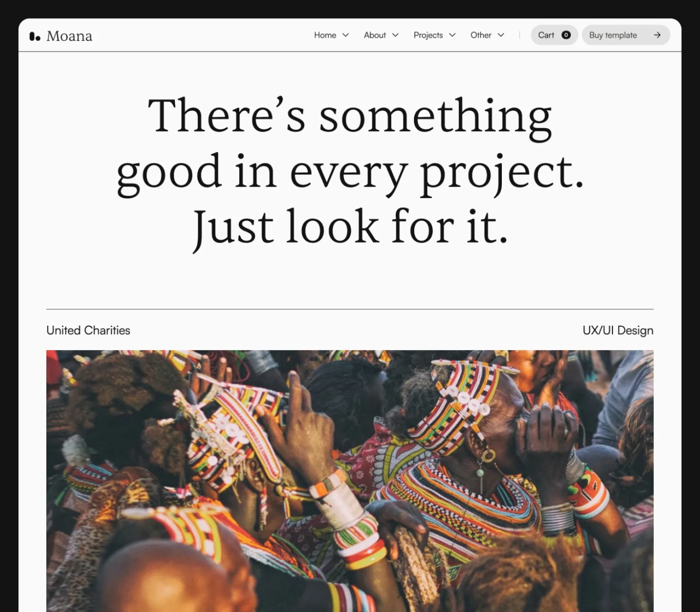The width and height of the screenshot is (700, 612).
Task: Open the Home menu item
Action: 325,35
